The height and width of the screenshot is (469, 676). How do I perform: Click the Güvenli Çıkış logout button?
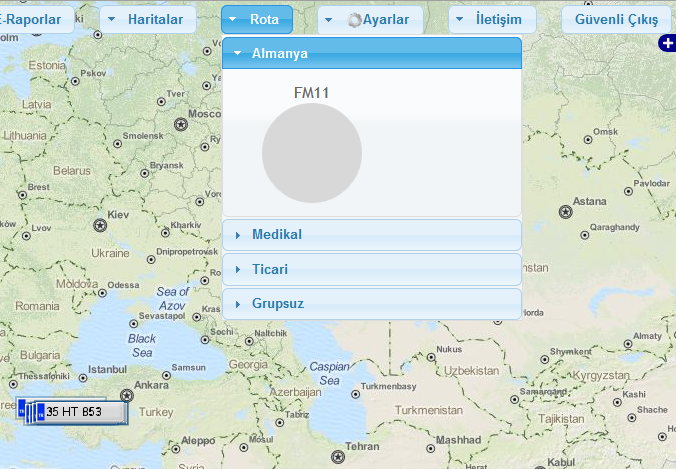coord(615,20)
